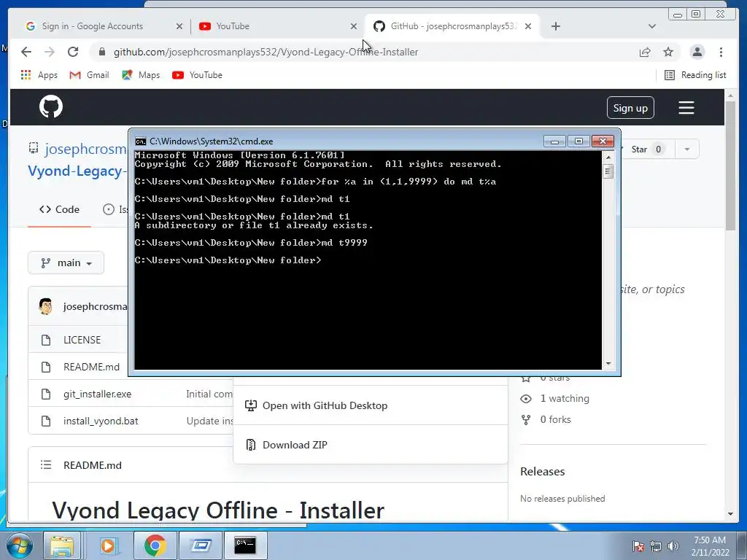Open Windows Explorer from taskbar
This screenshot has width=747, height=560.
pyautogui.click(x=62, y=545)
